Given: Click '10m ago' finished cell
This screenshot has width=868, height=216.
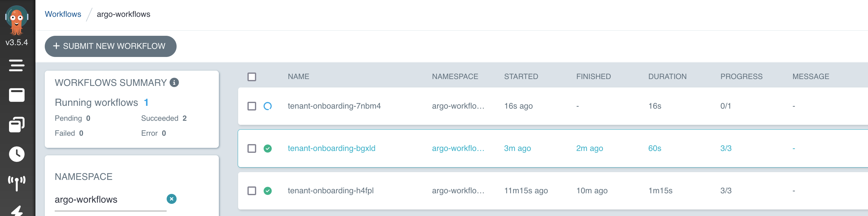Looking at the screenshot, I should click(x=592, y=191).
